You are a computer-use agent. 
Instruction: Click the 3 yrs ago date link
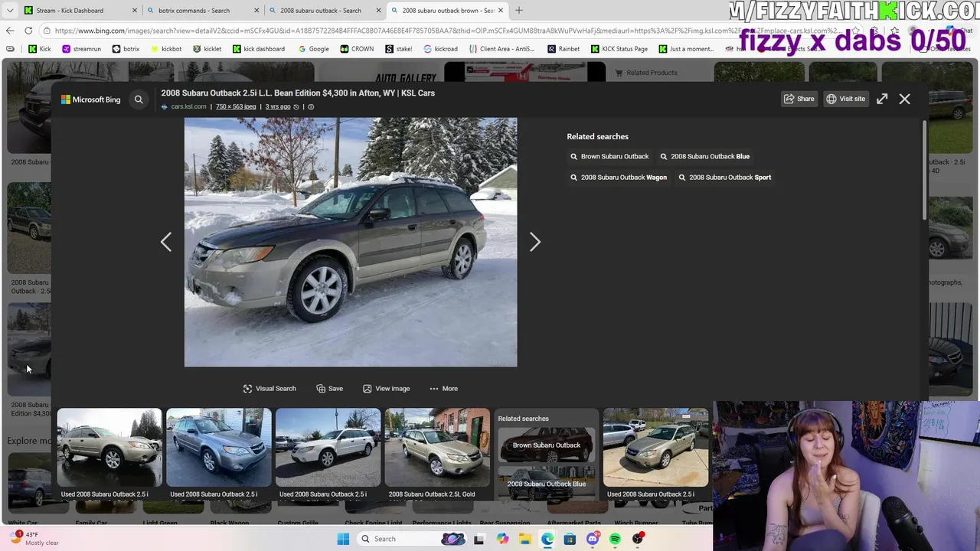point(278,107)
